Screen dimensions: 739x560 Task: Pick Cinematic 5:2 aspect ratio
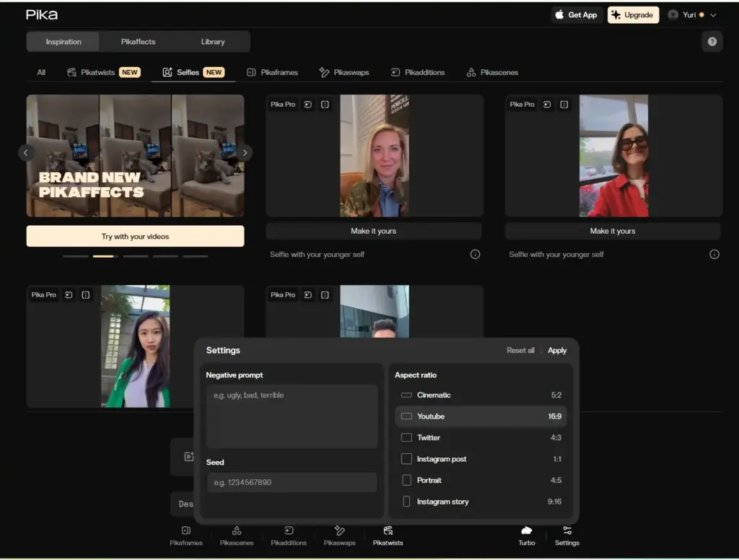tap(480, 395)
